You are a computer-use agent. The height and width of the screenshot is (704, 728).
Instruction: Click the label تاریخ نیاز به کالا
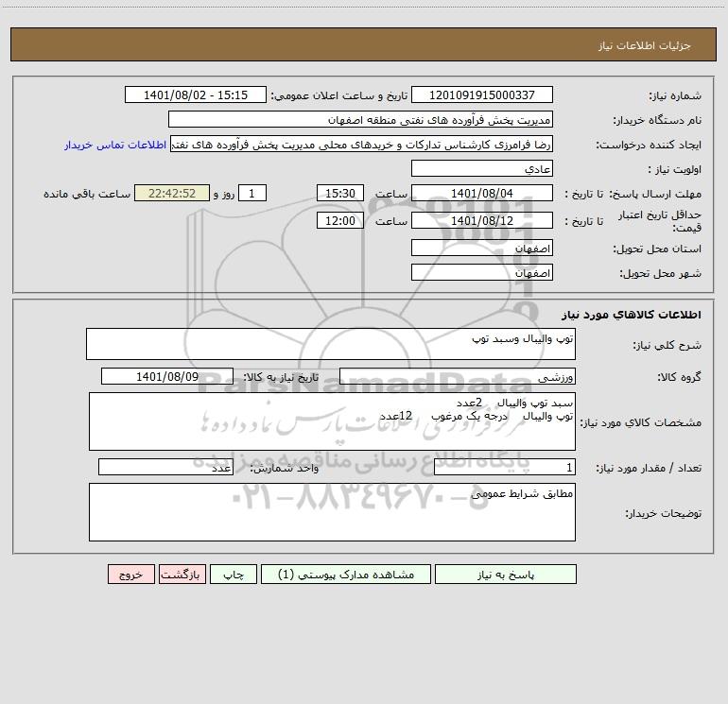pos(281,377)
